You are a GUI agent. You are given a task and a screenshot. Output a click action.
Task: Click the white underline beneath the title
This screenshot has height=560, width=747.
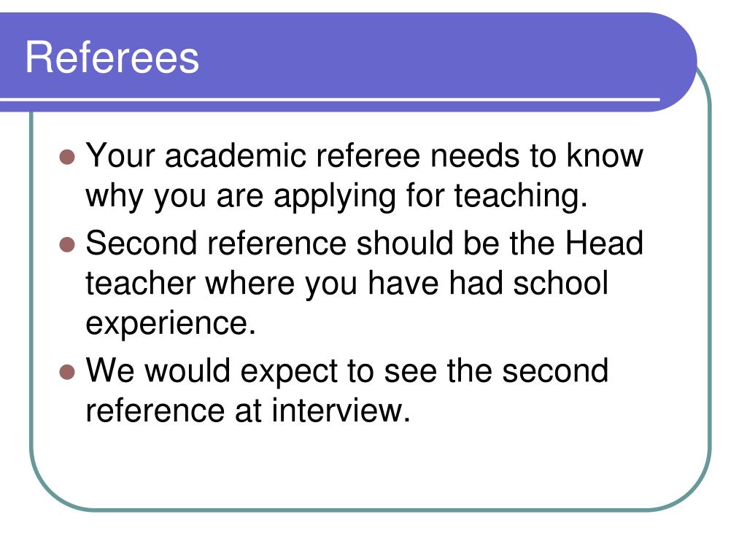point(330,99)
